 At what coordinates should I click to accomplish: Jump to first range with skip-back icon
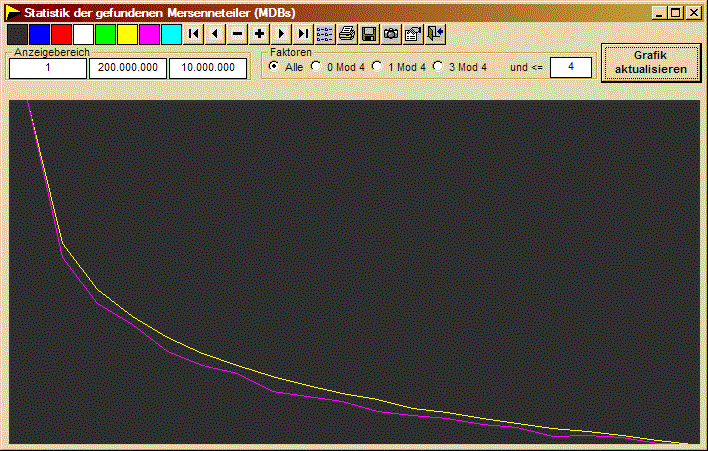pyautogui.click(x=194, y=34)
